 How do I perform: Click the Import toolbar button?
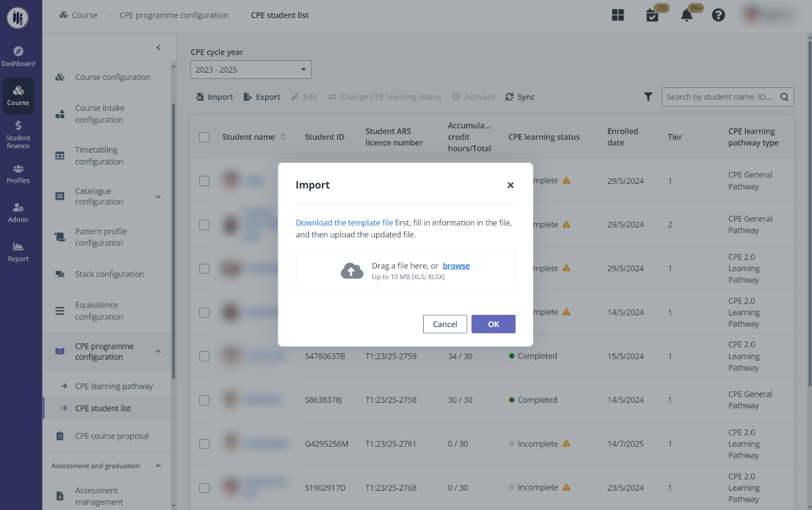(214, 97)
